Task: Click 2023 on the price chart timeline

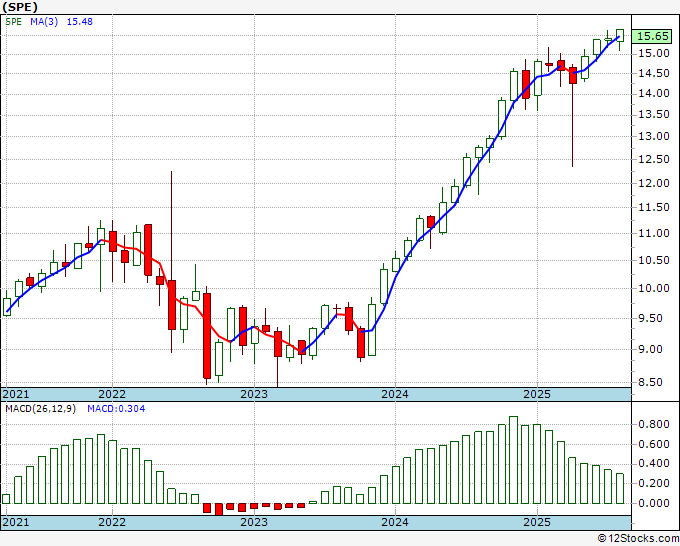Action: [x=254, y=394]
